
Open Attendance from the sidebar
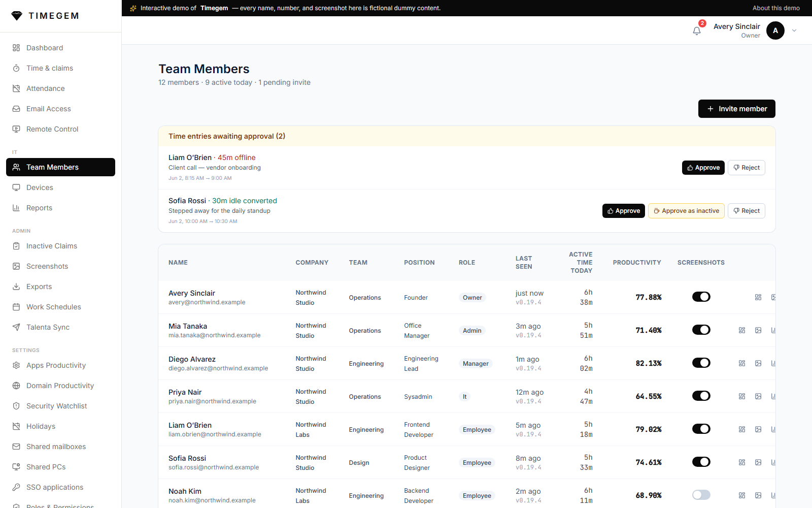[x=60, y=88]
